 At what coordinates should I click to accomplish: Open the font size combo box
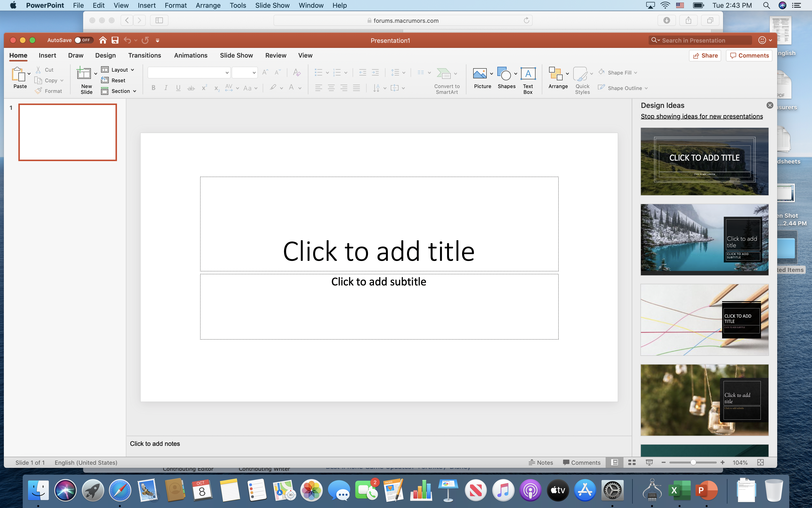point(245,73)
